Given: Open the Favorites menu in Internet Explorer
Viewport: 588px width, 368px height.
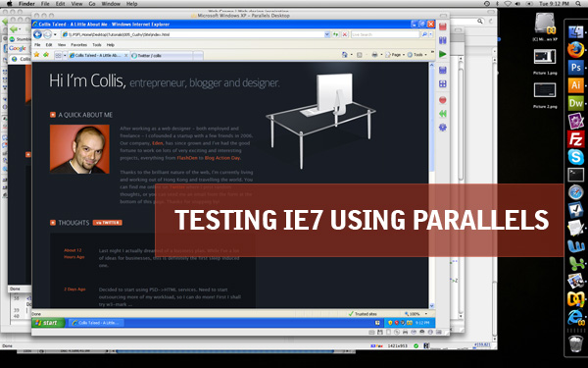Looking at the screenshot, I should (78, 45).
